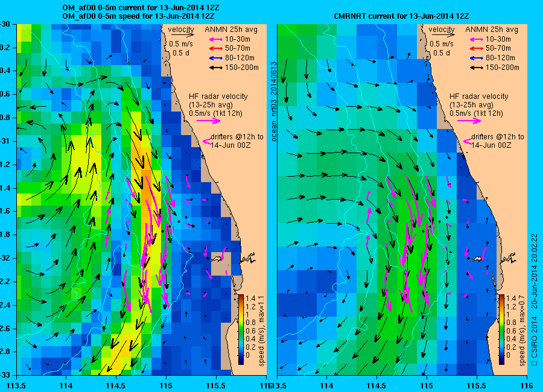Click '0.5 d' under velocity in right map
The width and height of the screenshot is (543, 392).
point(442,53)
